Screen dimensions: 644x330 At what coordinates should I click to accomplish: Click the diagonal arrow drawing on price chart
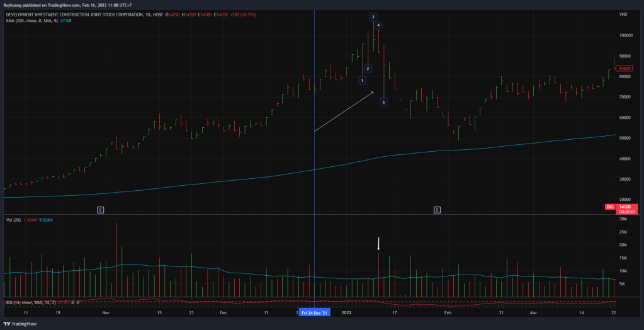[343, 112]
